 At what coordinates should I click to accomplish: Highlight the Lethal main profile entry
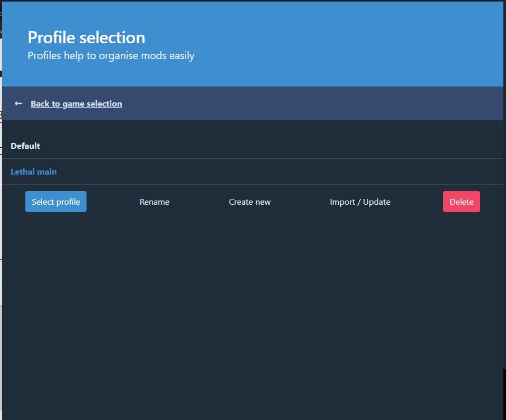[34, 172]
